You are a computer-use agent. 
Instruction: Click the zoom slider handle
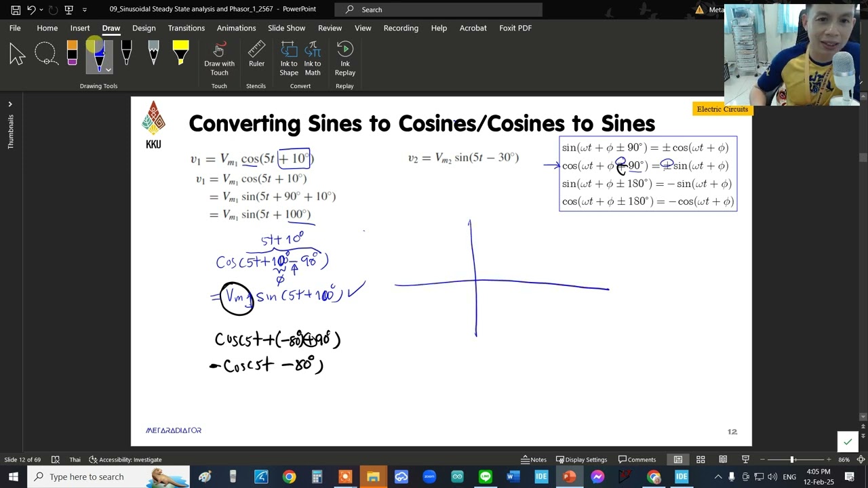coord(792,460)
